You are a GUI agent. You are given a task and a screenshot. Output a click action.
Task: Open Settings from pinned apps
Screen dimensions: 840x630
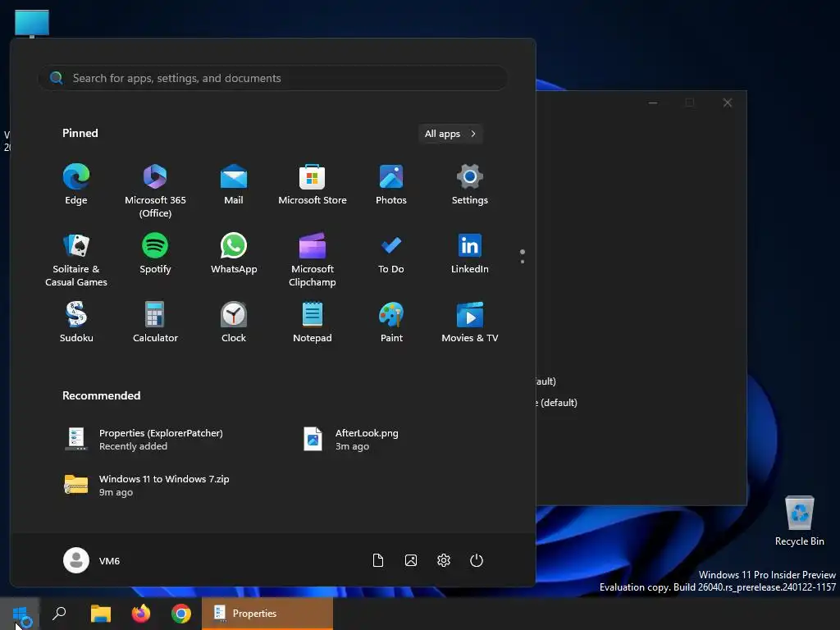coord(470,185)
